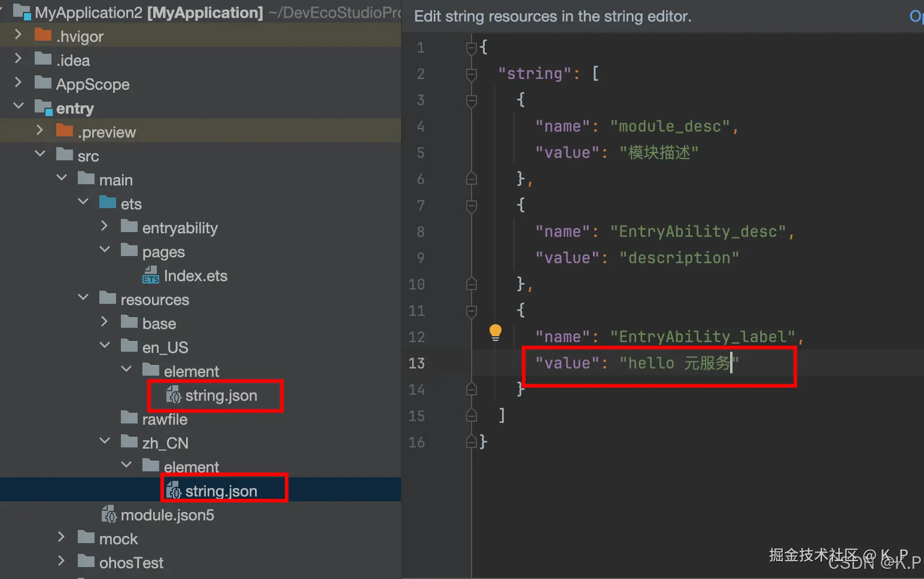This screenshot has height=579, width=924.
Task: Expand the mock folder
Action: [62, 537]
